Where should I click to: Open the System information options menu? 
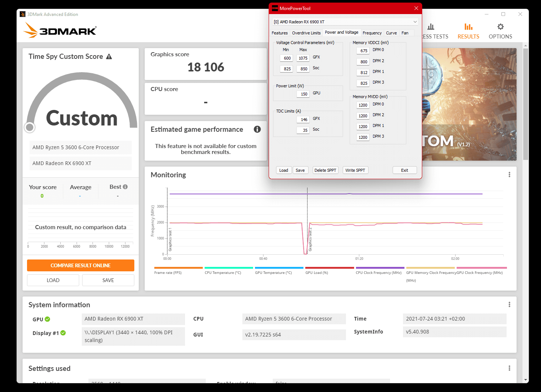pyautogui.click(x=509, y=305)
